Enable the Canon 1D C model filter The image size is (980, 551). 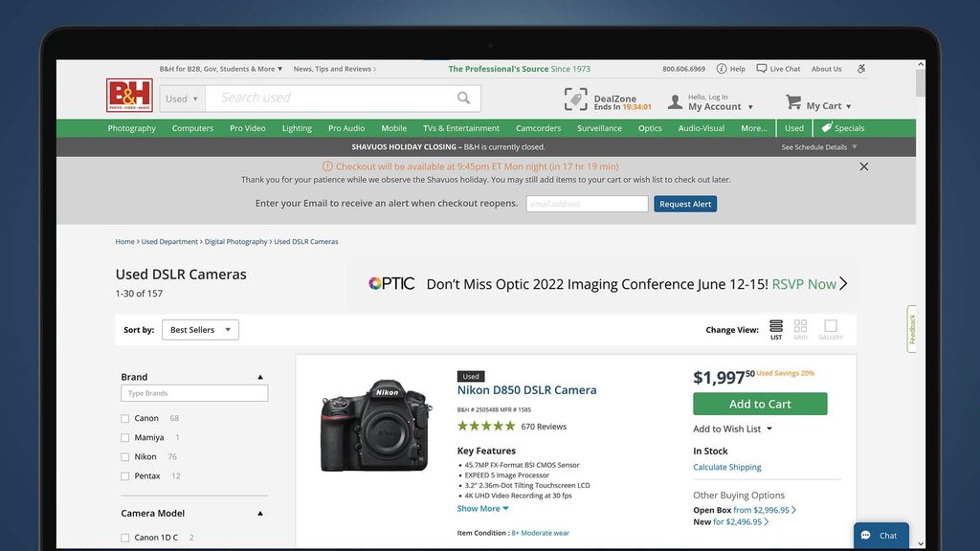point(124,537)
